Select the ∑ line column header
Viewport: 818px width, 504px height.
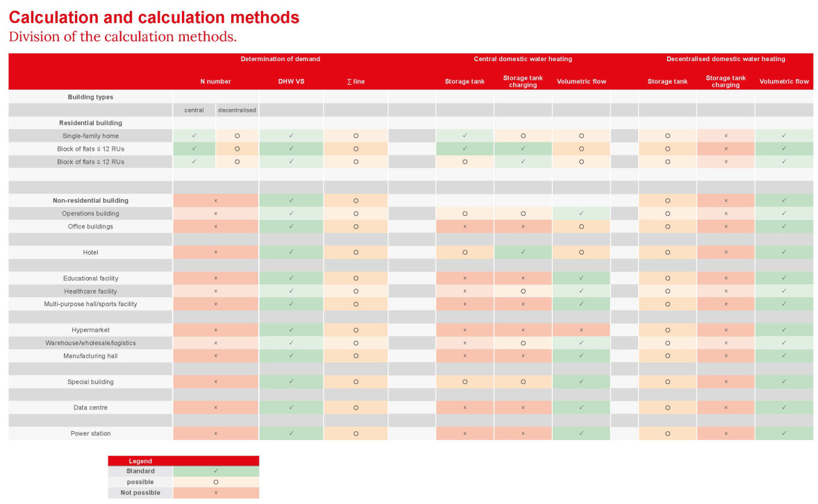pos(356,82)
